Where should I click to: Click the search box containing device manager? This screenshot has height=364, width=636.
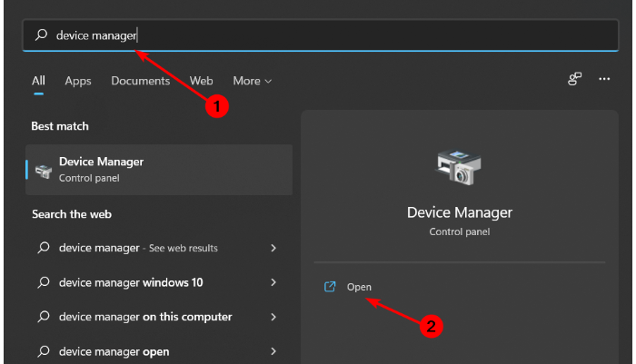[321, 35]
